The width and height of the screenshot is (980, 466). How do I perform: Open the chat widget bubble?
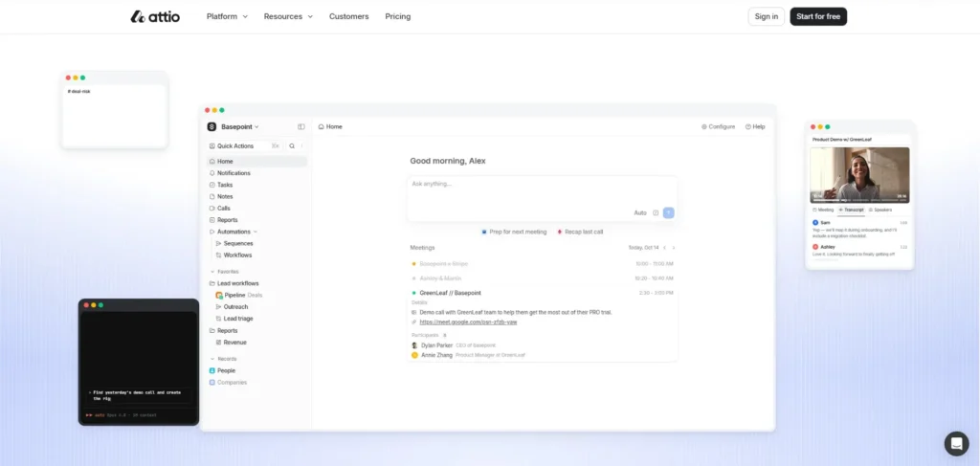click(956, 443)
